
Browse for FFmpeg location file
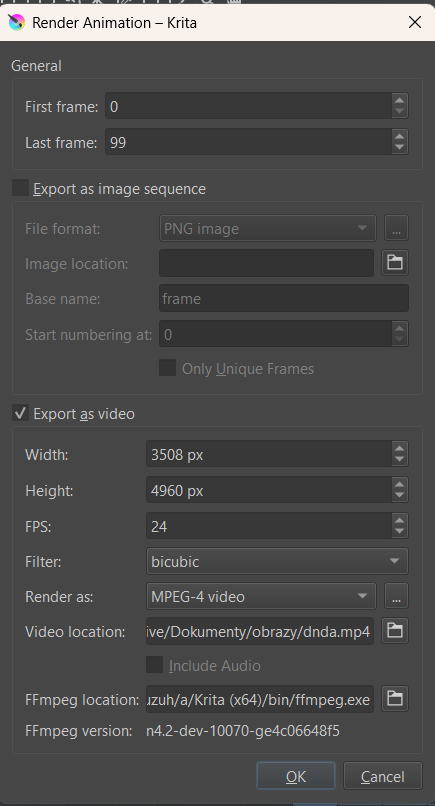[395, 699]
